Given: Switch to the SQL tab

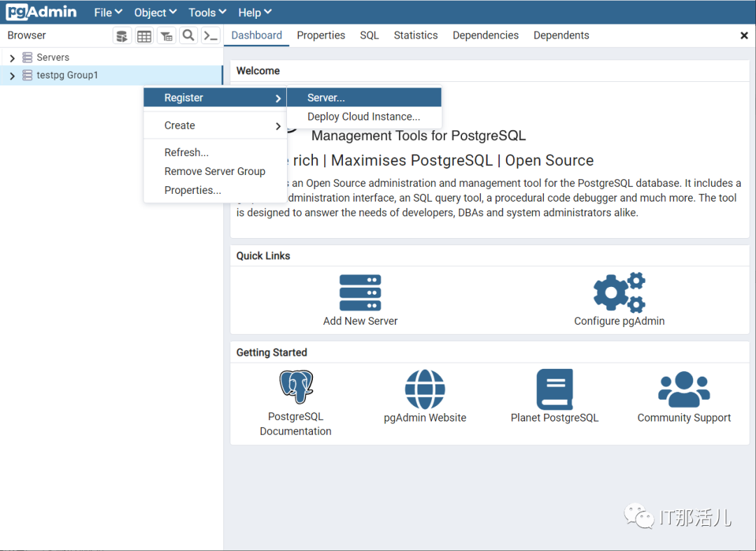Looking at the screenshot, I should point(370,35).
